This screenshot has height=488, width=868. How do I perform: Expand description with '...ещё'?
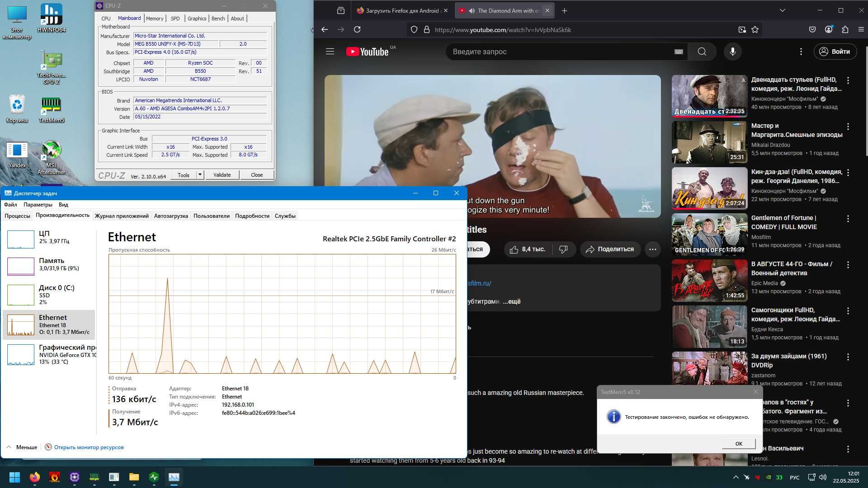pos(512,301)
